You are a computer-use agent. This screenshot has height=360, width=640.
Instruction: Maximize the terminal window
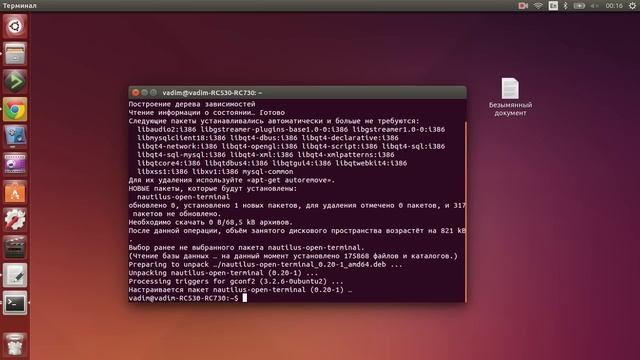(153, 93)
